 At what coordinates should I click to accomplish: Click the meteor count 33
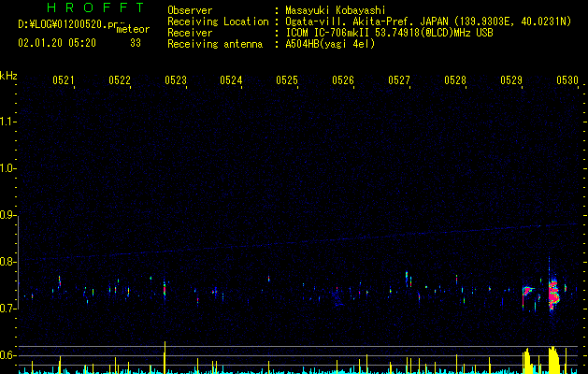click(136, 43)
